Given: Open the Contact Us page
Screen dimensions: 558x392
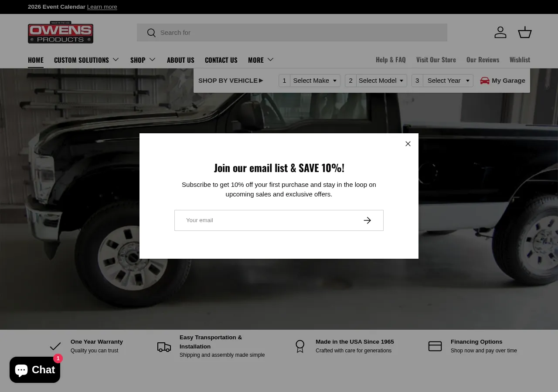Looking at the screenshot, I should pyautogui.click(x=221, y=60).
